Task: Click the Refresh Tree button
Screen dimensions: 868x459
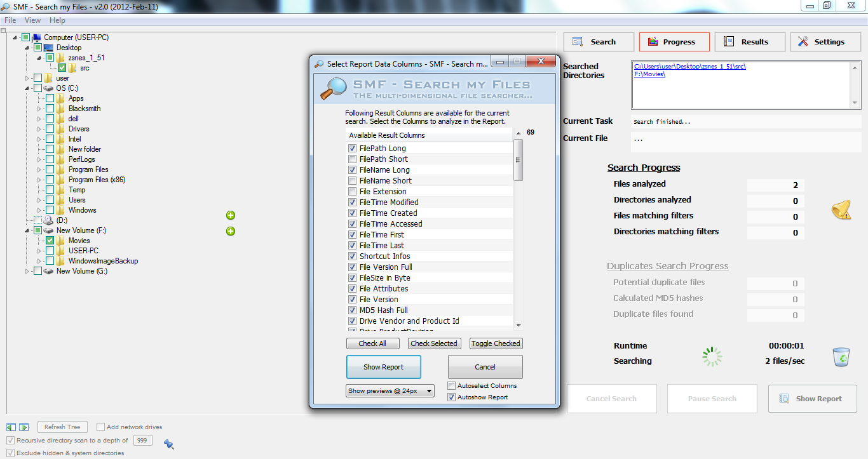Action: (x=62, y=427)
